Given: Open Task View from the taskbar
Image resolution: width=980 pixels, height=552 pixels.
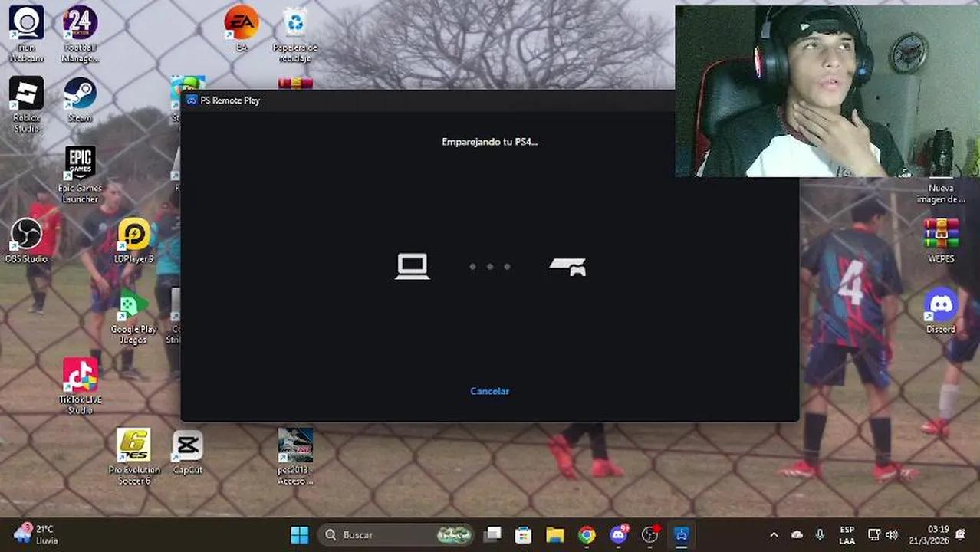Looking at the screenshot, I should pos(492,535).
